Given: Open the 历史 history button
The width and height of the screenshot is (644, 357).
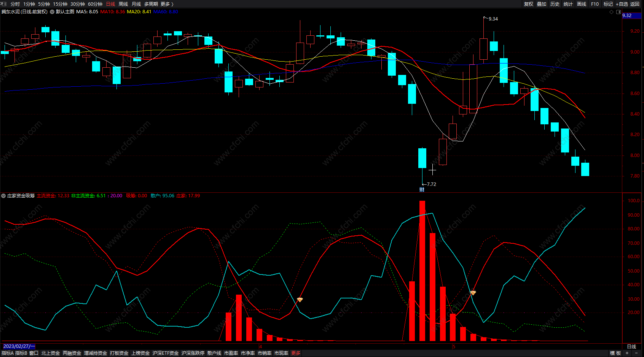Looking at the screenshot, I should tap(555, 4).
